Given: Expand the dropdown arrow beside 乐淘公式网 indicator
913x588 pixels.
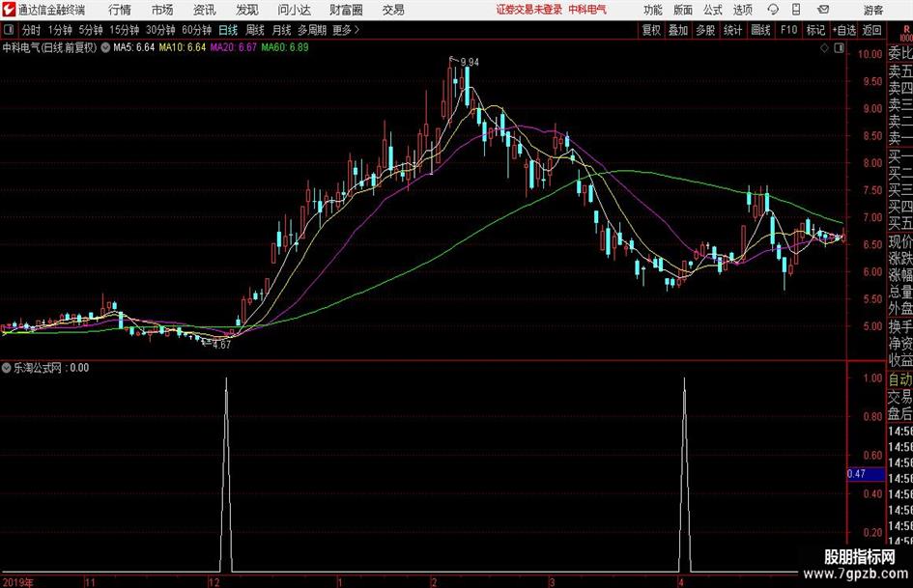Looking at the screenshot, I should (x=7, y=368).
